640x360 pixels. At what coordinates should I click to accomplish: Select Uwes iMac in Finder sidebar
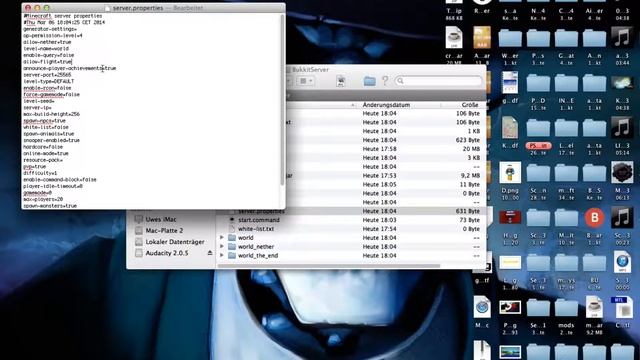[x=161, y=219]
